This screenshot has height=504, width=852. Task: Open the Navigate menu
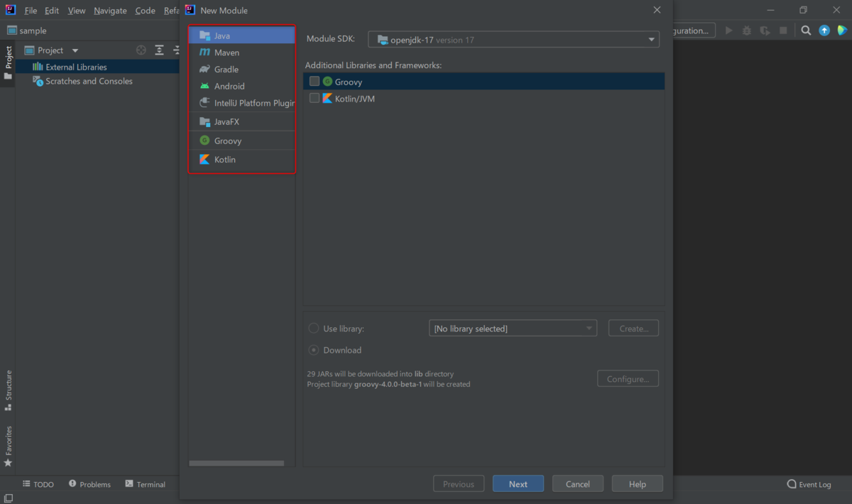pos(110,11)
